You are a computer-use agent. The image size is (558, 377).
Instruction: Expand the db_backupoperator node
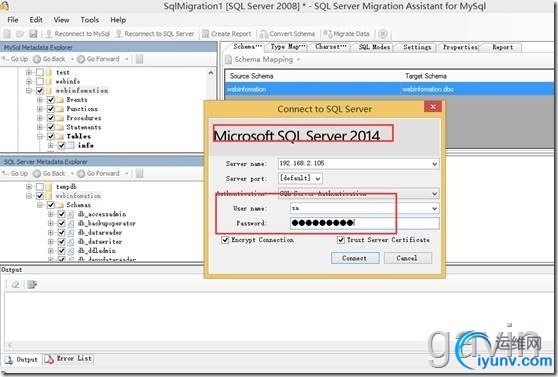click(51, 223)
